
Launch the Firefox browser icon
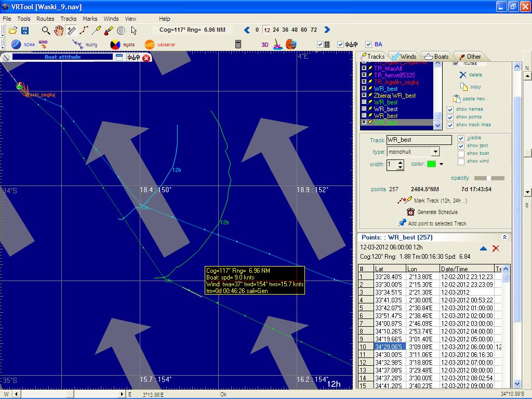291,45
